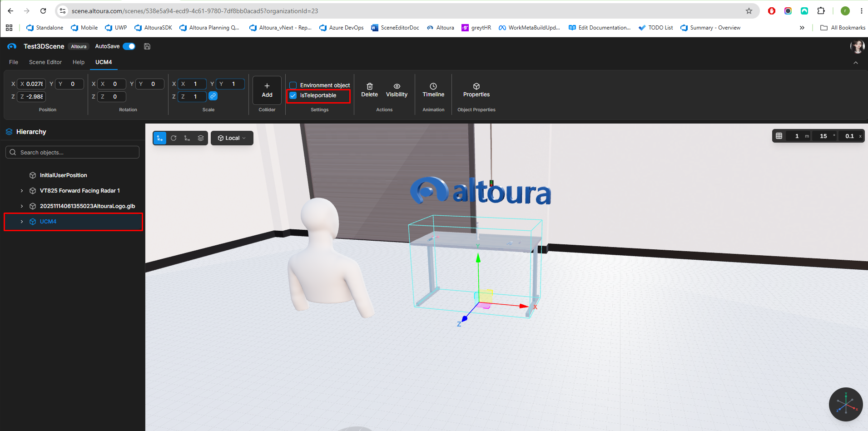Open the Local coordinate space dropdown
Viewport: 868px width, 431px height.
(232, 138)
